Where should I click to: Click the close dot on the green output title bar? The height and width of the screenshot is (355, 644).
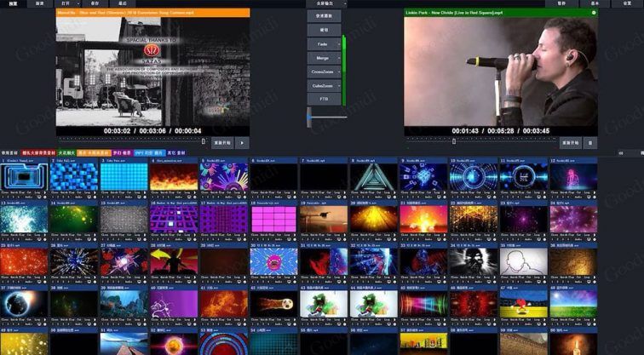coord(595,13)
